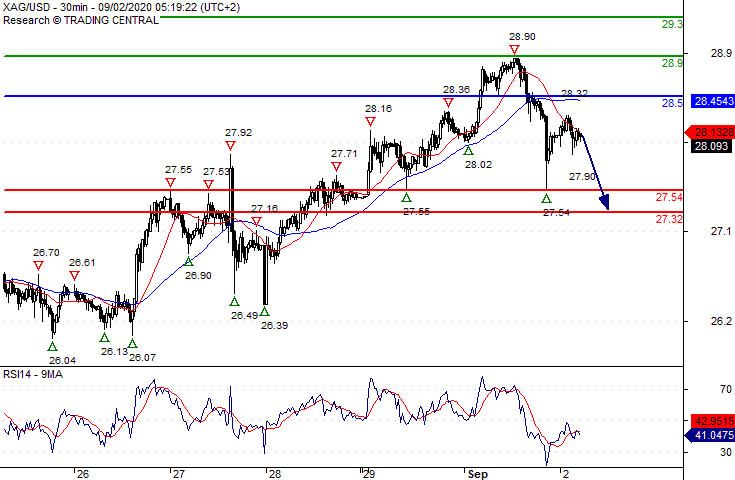Image resolution: width=735 pixels, height=480 pixels.
Task: Click the RSI 70 overbought axis label
Action: click(x=726, y=389)
